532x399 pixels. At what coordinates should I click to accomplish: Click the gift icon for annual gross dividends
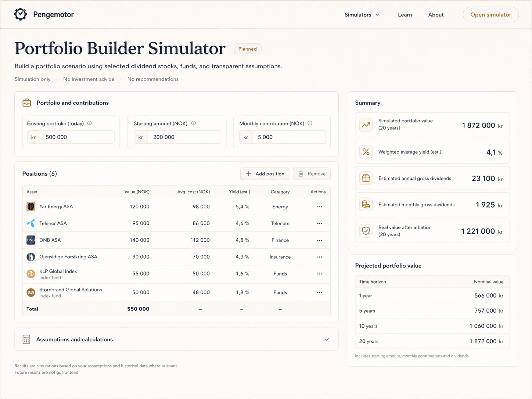tap(366, 178)
